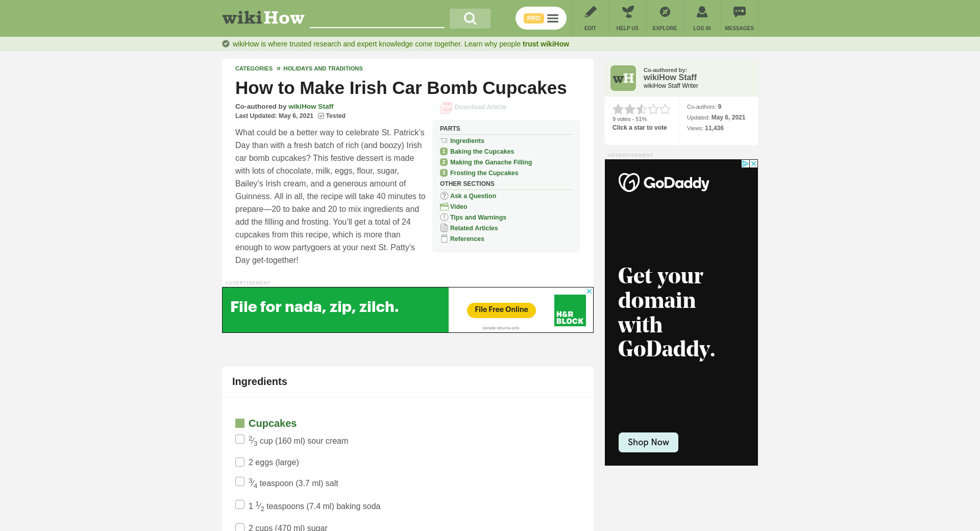Check the baking soda ingredient checkbox
This screenshot has width=980, height=531.
[x=240, y=504]
